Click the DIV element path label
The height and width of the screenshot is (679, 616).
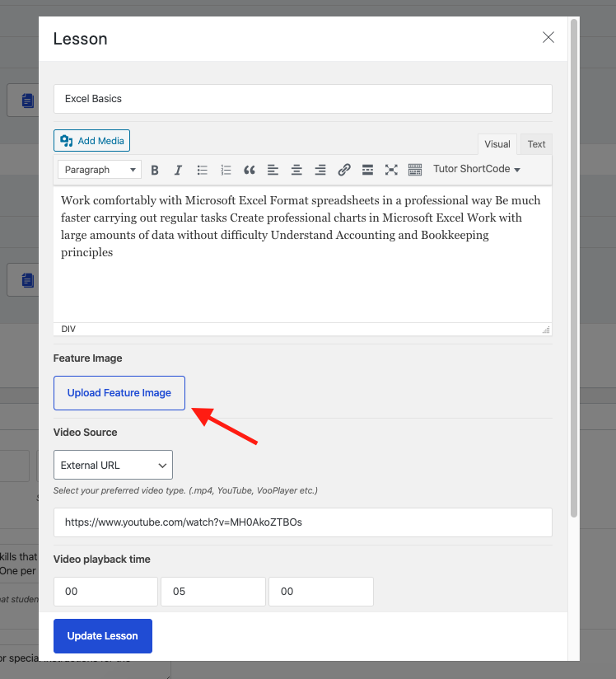[x=68, y=329]
